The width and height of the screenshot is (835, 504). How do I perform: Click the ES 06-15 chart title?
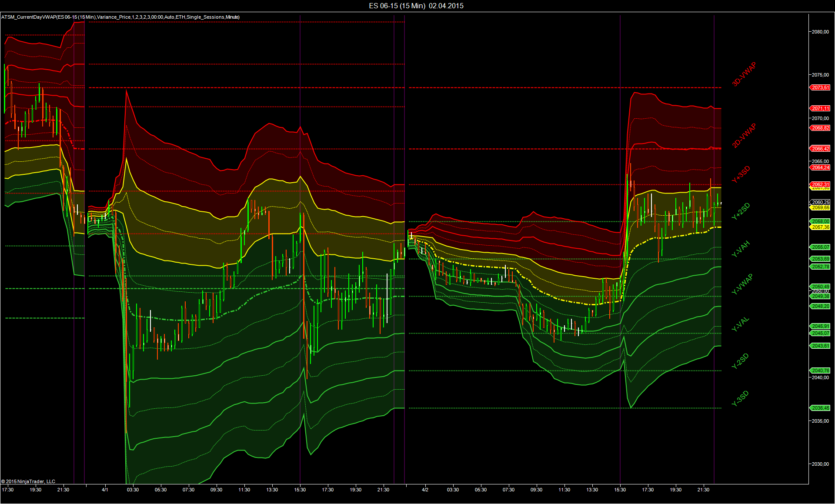[x=416, y=6]
